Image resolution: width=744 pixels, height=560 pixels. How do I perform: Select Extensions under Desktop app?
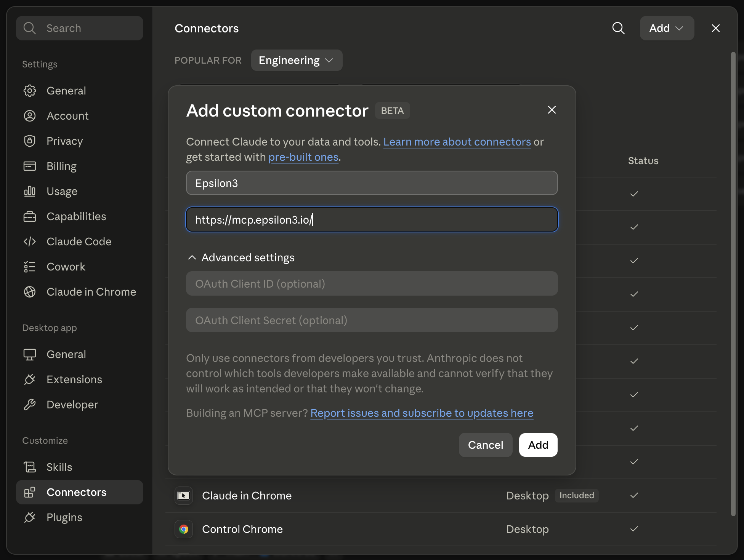(80, 379)
